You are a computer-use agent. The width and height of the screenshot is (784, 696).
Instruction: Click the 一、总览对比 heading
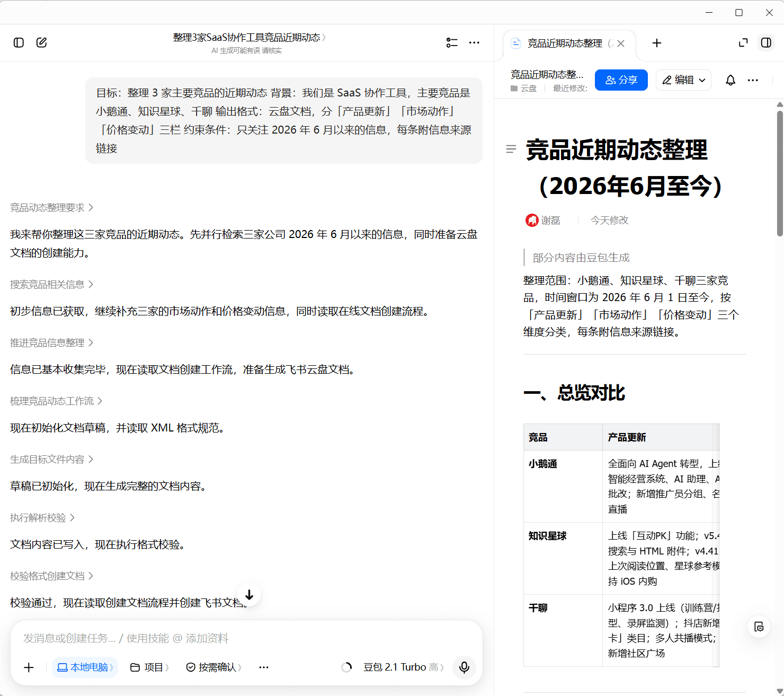[x=574, y=393]
